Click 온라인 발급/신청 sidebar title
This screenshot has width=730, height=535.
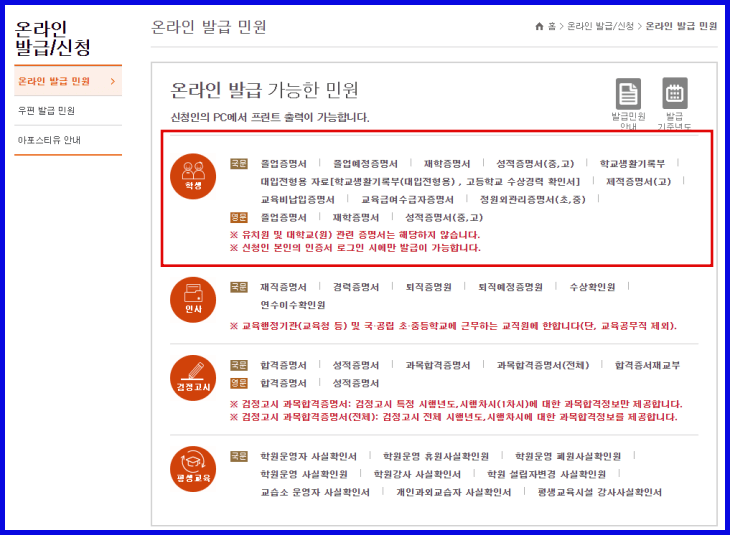pyautogui.click(x=53, y=38)
